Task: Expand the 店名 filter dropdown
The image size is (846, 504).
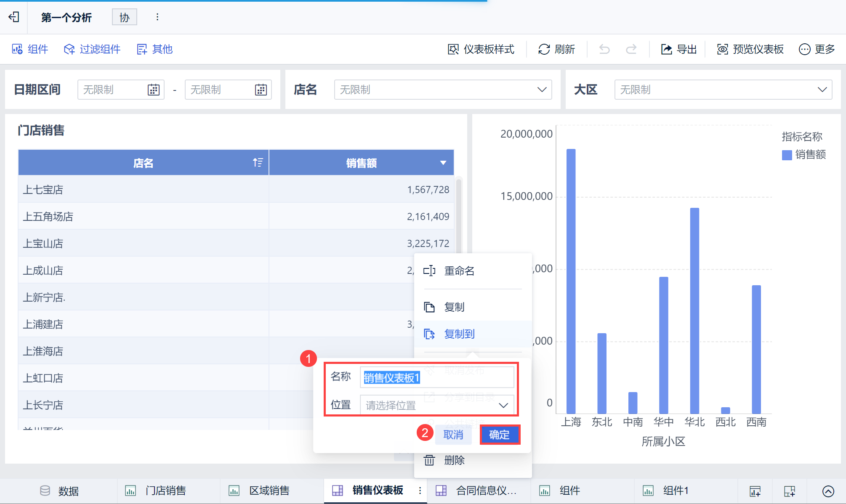Action: 542,90
